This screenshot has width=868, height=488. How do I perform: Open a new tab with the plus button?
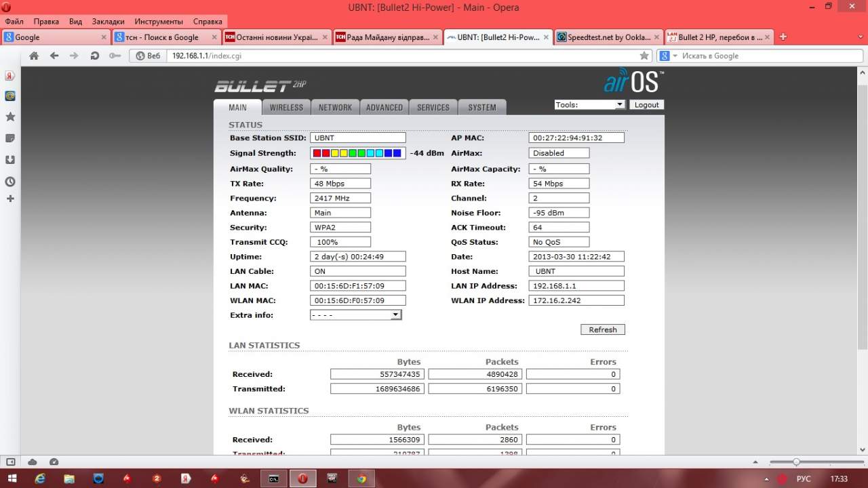pyautogui.click(x=783, y=37)
